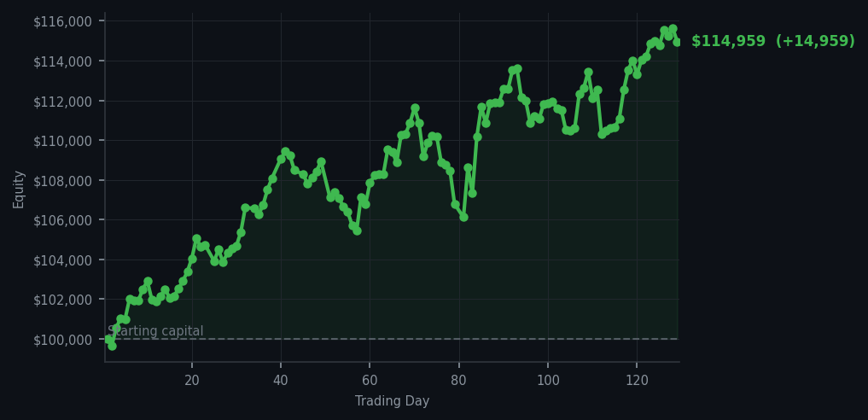Click the x-axis tick label 40
Viewport: 868px width, 420px height.
281,381
